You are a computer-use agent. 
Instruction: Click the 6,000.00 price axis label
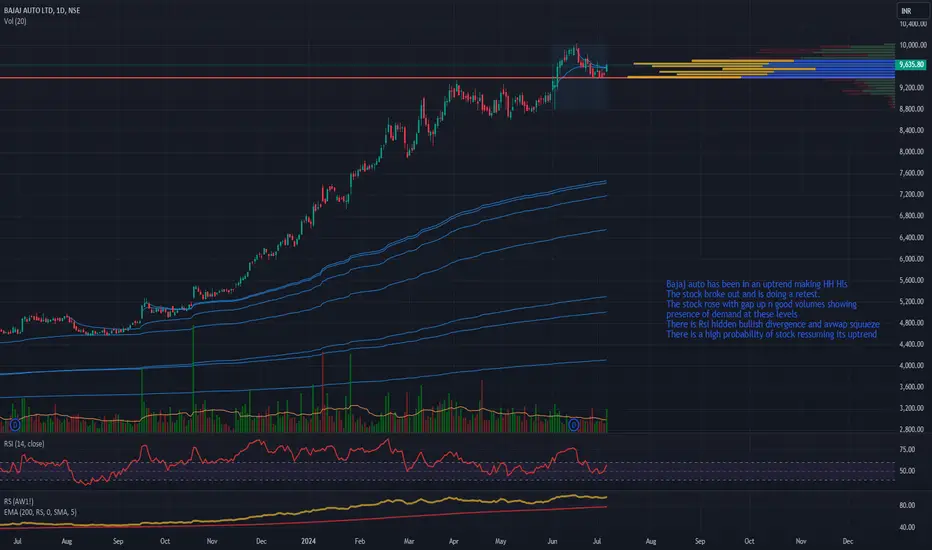[x=912, y=259]
